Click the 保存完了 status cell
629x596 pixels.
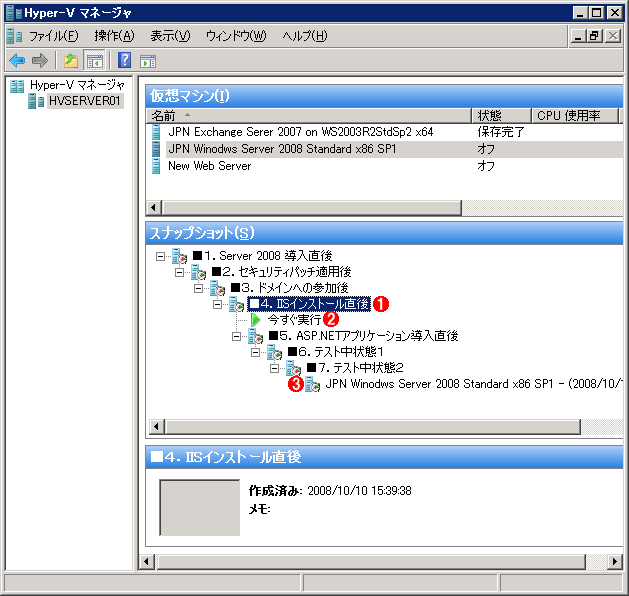501,132
